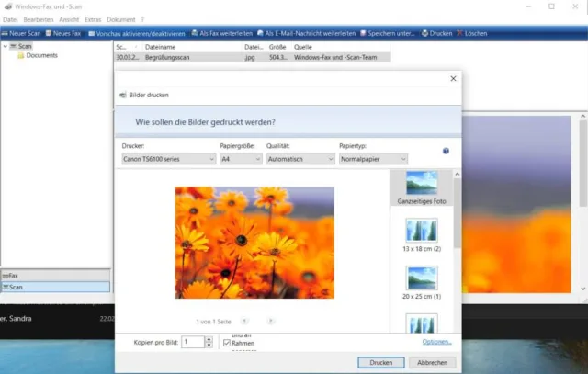Expand the Papiergröße A4 dropdown
Screen dimensions: 588x374
(239, 159)
